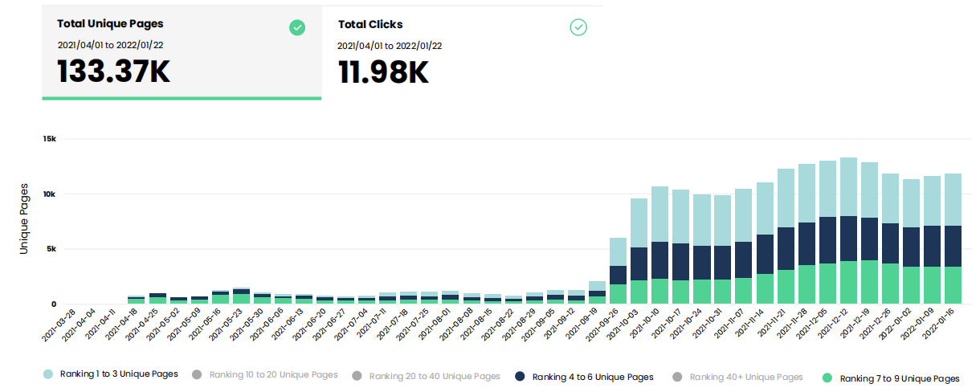
Task: Toggle Ranking 7 to 9 Unique Pages legend
Action: coord(891,378)
